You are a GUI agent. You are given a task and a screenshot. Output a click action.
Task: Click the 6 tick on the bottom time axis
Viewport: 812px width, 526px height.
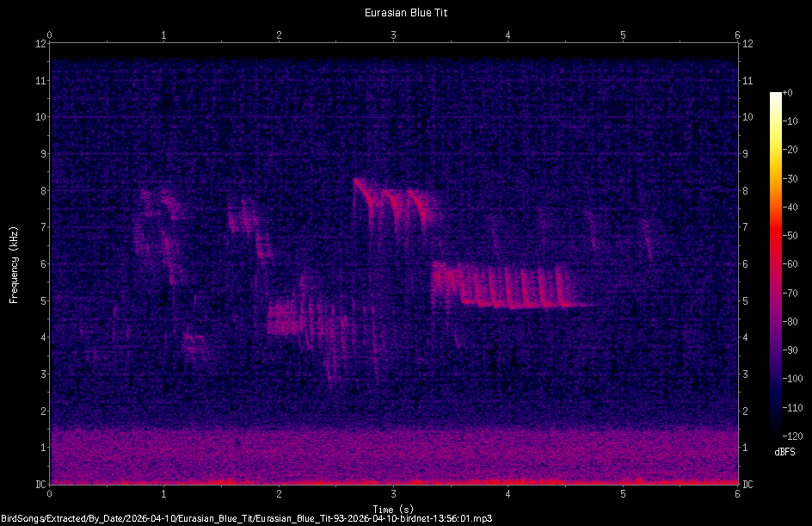point(738,494)
